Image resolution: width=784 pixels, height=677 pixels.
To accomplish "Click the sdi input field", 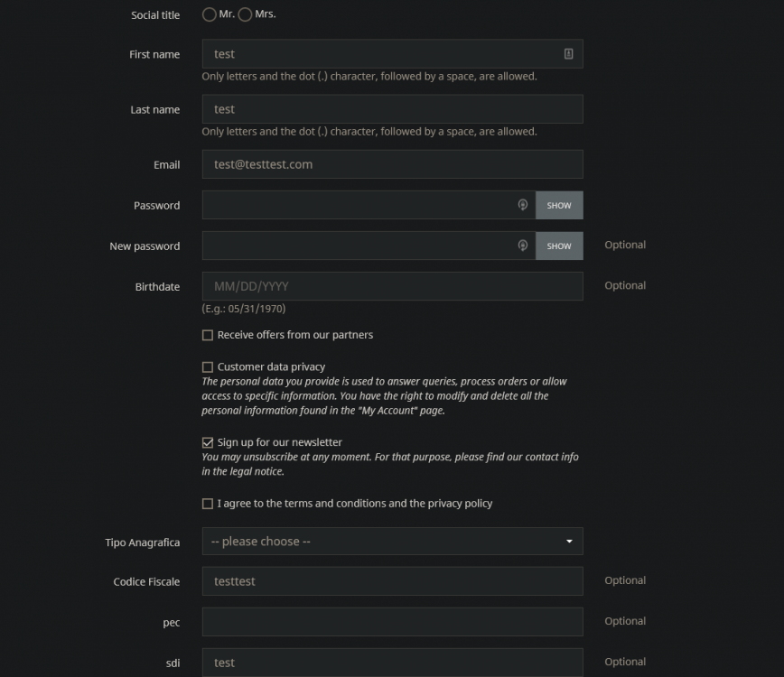I will 392,663.
